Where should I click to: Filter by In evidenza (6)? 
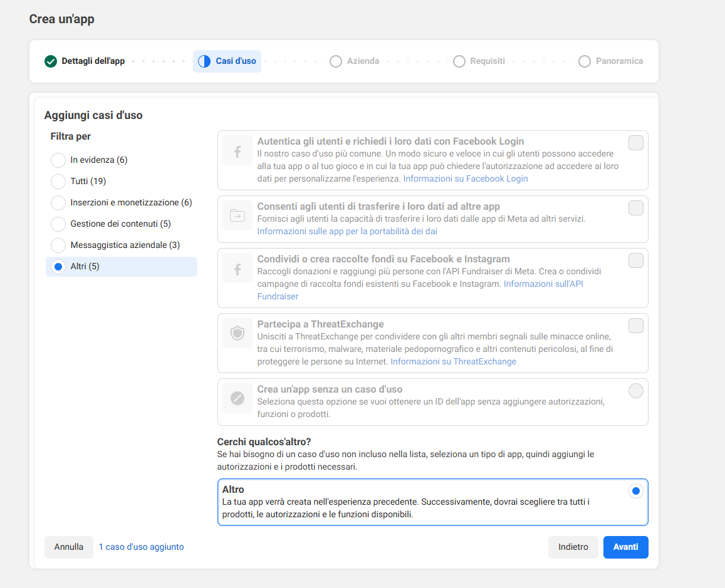58,160
